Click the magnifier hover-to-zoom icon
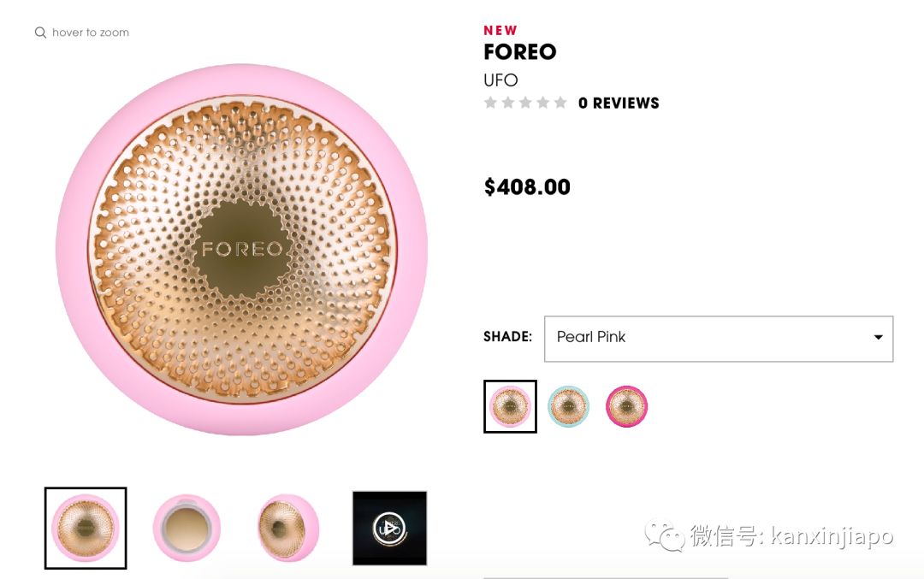The width and height of the screenshot is (924, 579). tap(40, 32)
